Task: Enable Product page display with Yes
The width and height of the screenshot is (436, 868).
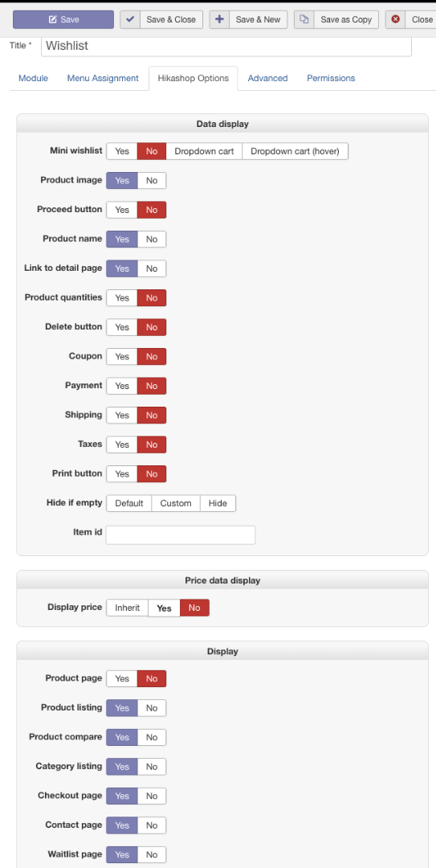Action: pyautogui.click(x=122, y=678)
